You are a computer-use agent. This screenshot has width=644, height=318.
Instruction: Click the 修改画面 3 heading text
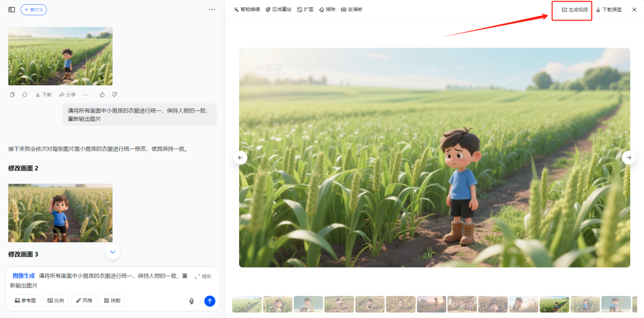23,254
